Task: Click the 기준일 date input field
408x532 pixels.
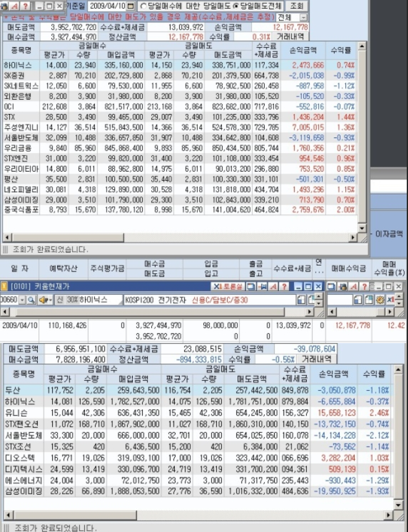Action: coord(107,6)
